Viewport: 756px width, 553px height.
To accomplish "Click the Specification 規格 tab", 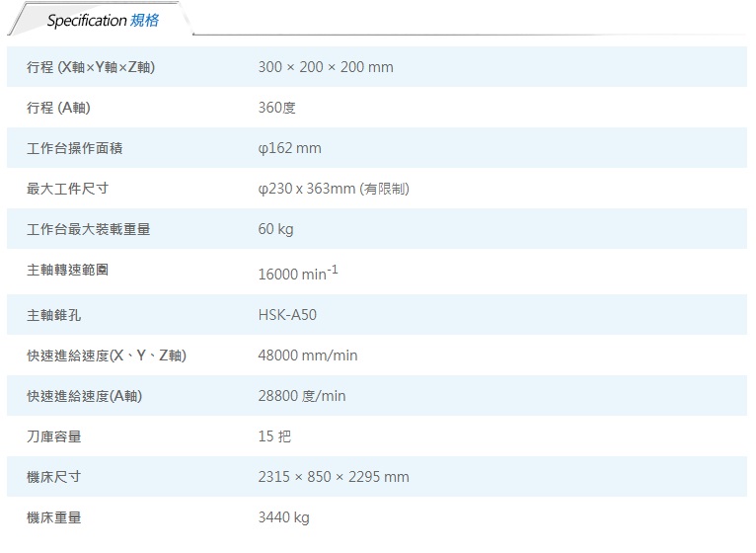I will click(103, 20).
